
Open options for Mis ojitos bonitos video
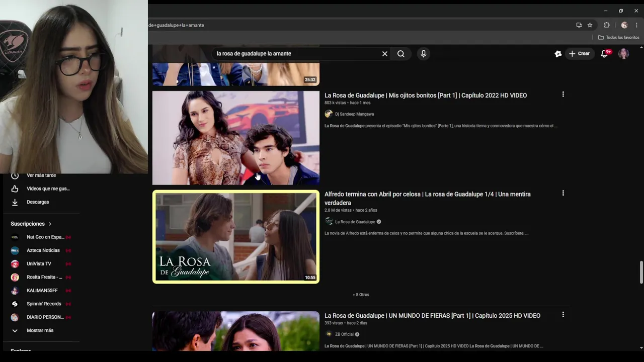click(563, 95)
